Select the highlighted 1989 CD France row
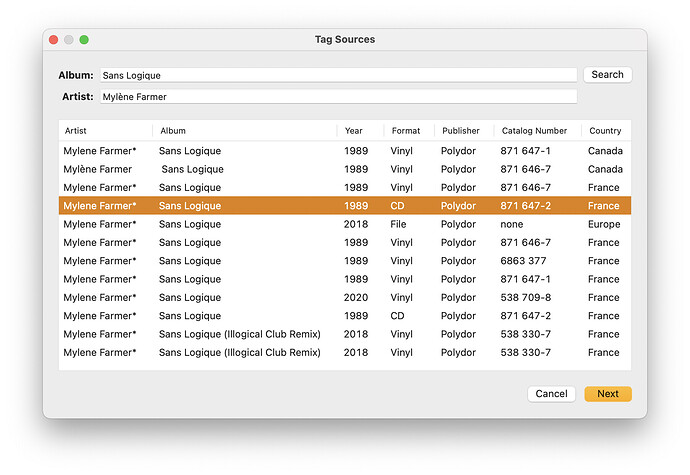 coord(345,206)
